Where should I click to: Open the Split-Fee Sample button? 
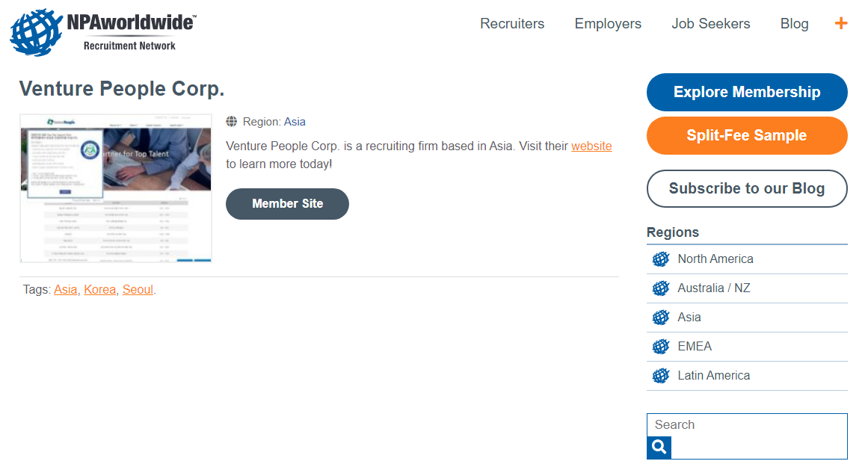[747, 135]
